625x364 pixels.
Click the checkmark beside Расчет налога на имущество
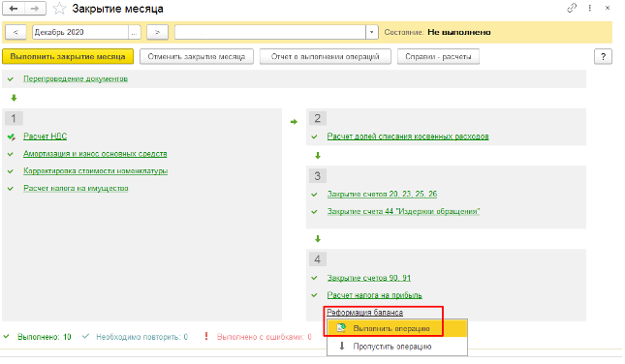[11, 189]
